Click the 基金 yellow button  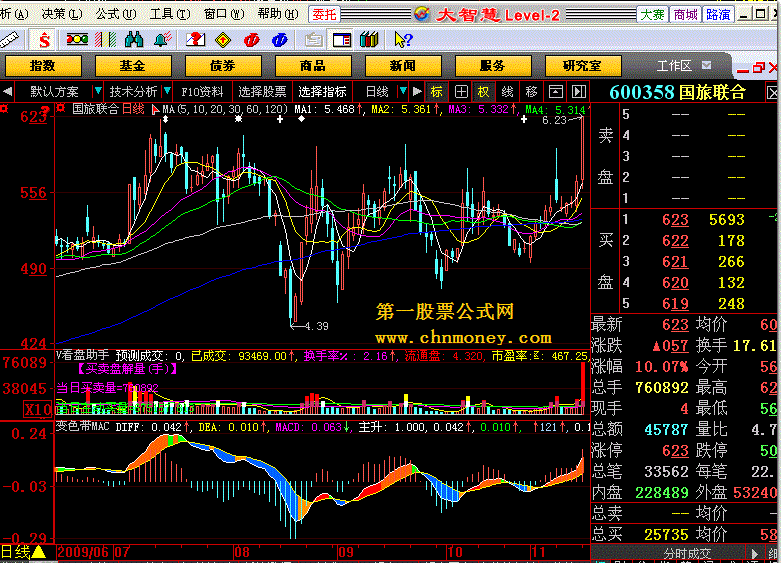tap(132, 66)
